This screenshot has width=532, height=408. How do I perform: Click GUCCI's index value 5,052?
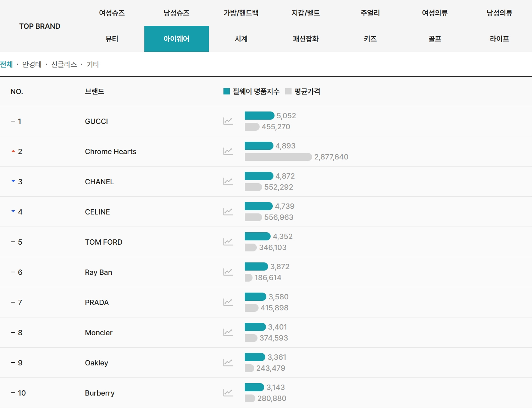[286, 116]
